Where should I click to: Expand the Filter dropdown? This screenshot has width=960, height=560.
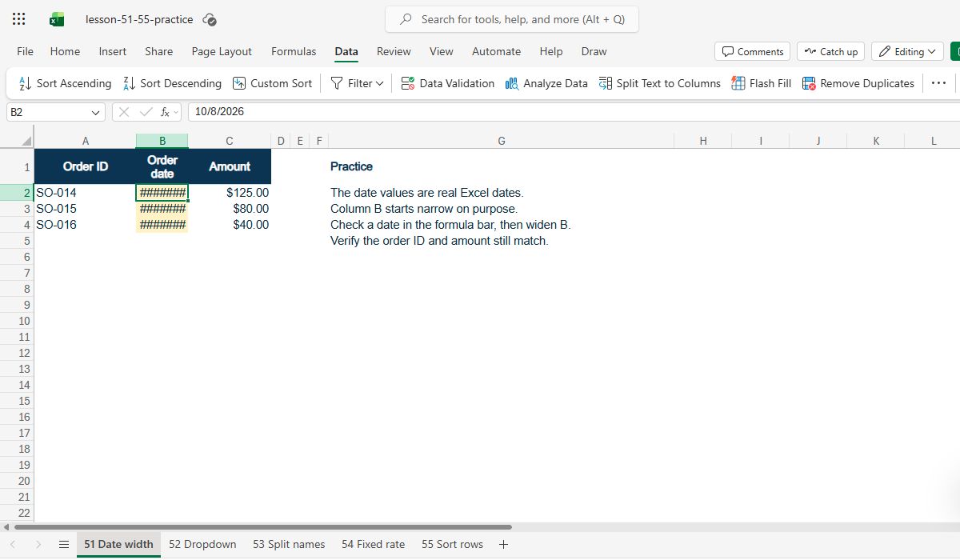[357, 83]
